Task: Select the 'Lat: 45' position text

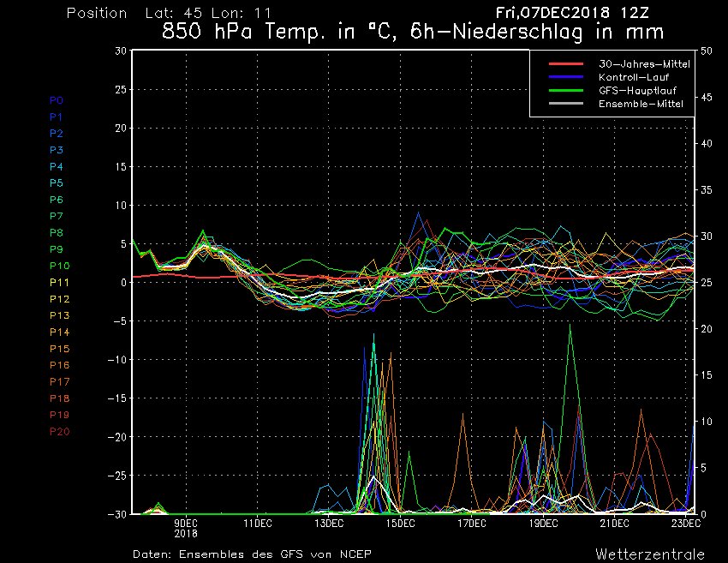Action: (174, 13)
